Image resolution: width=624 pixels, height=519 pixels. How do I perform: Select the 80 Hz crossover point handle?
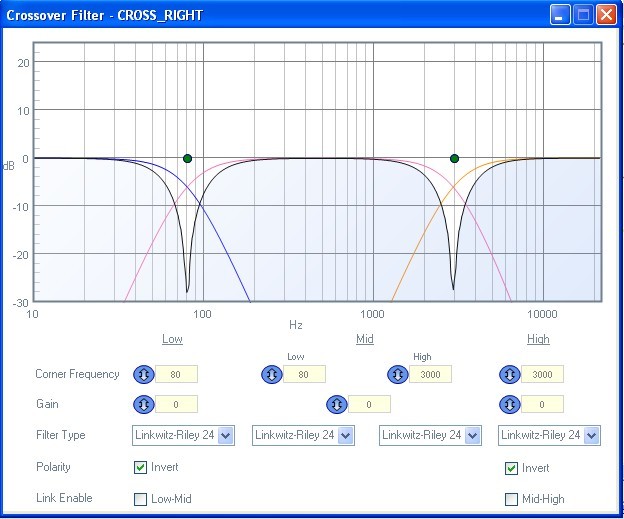tap(187, 159)
